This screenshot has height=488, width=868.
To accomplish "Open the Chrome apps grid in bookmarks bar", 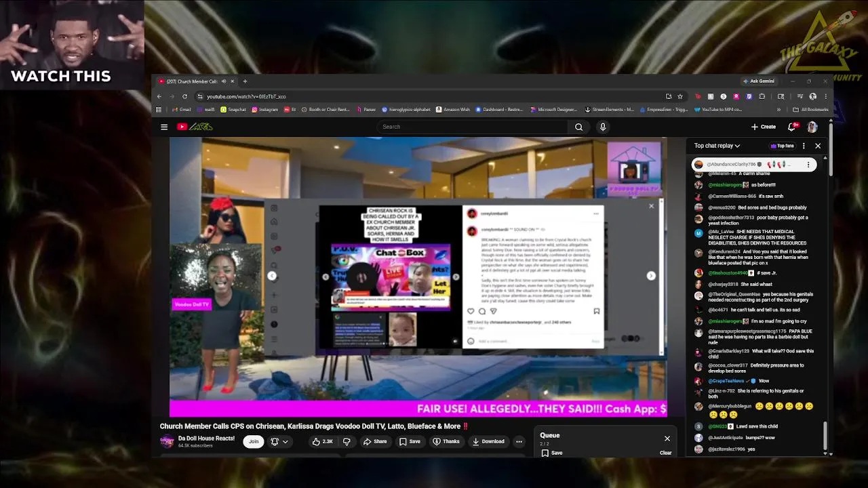I will coord(159,110).
